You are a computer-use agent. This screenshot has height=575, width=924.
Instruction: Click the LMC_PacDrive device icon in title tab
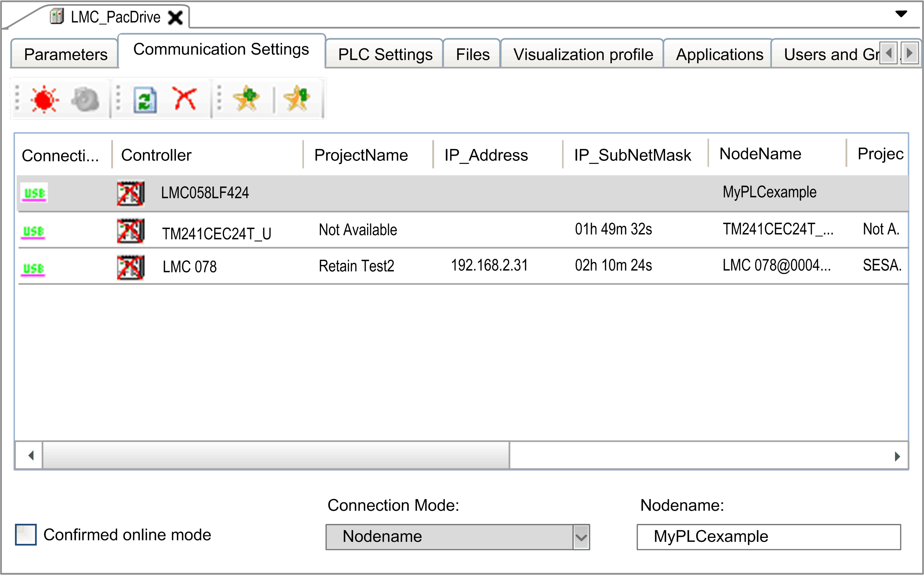[x=57, y=16]
